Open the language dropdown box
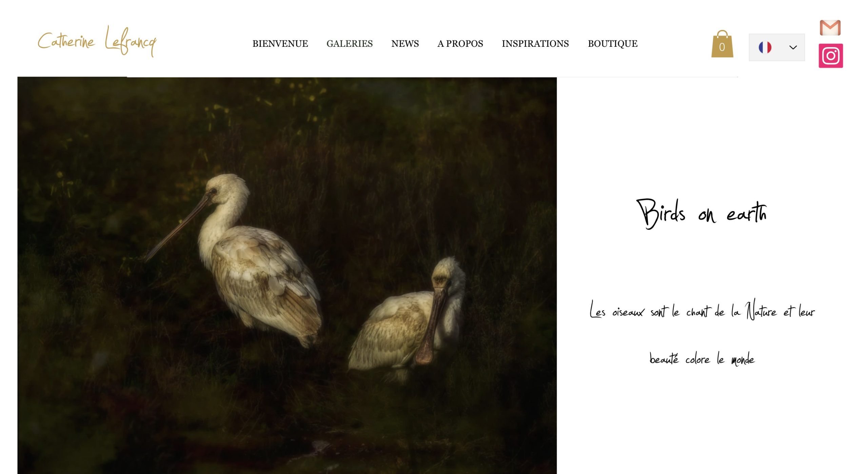 777,47
